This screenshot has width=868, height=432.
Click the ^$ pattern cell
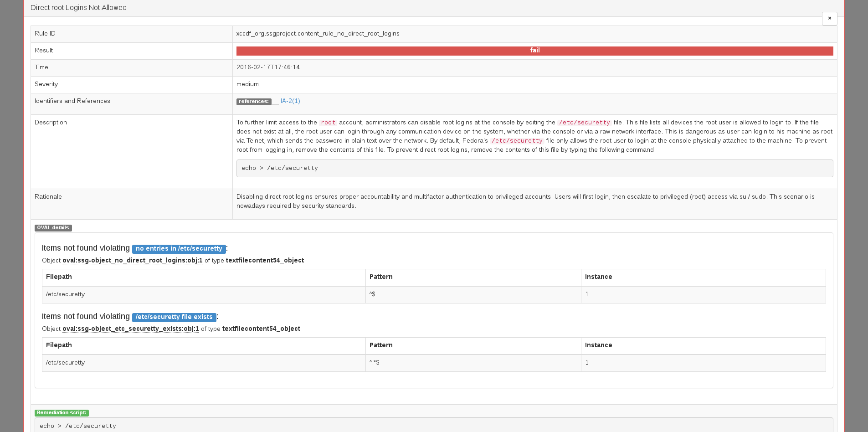tap(372, 294)
